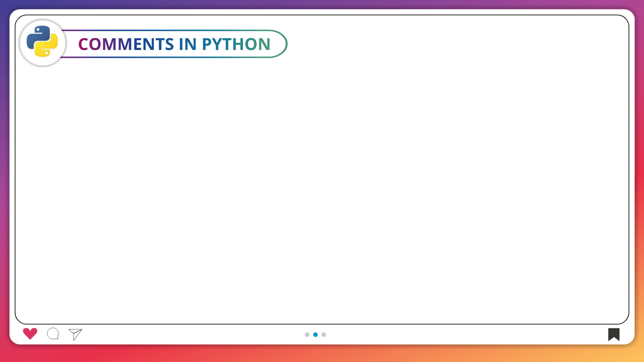
Task: Open comments via the speech bubble icon
Action: (x=53, y=334)
